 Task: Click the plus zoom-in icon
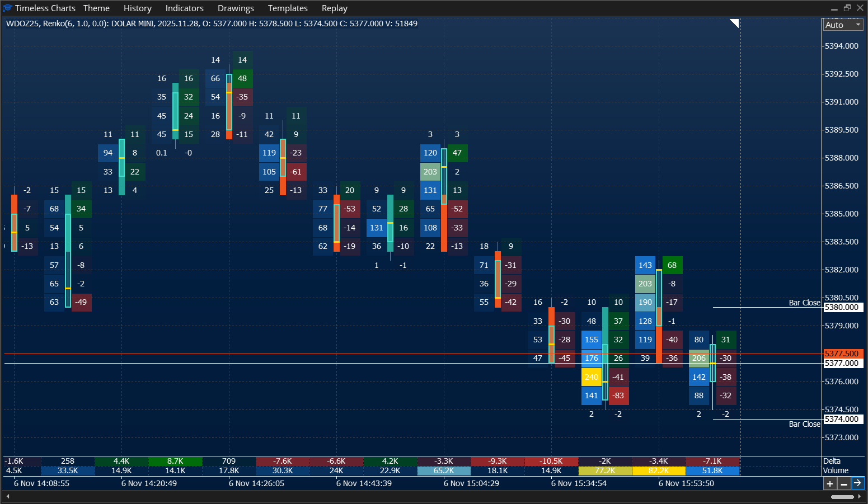click(829, 483)
